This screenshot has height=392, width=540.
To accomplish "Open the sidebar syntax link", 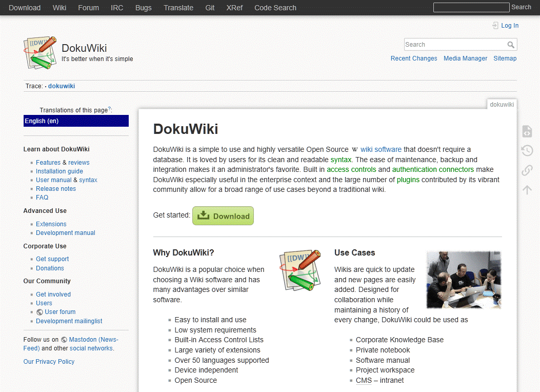I will pos(88,180).
